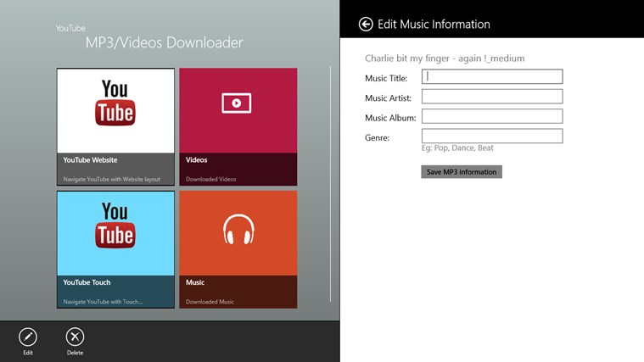Click the video play icon on Videos tile
This screenshot has width=644, height=362.
[236, 103]
